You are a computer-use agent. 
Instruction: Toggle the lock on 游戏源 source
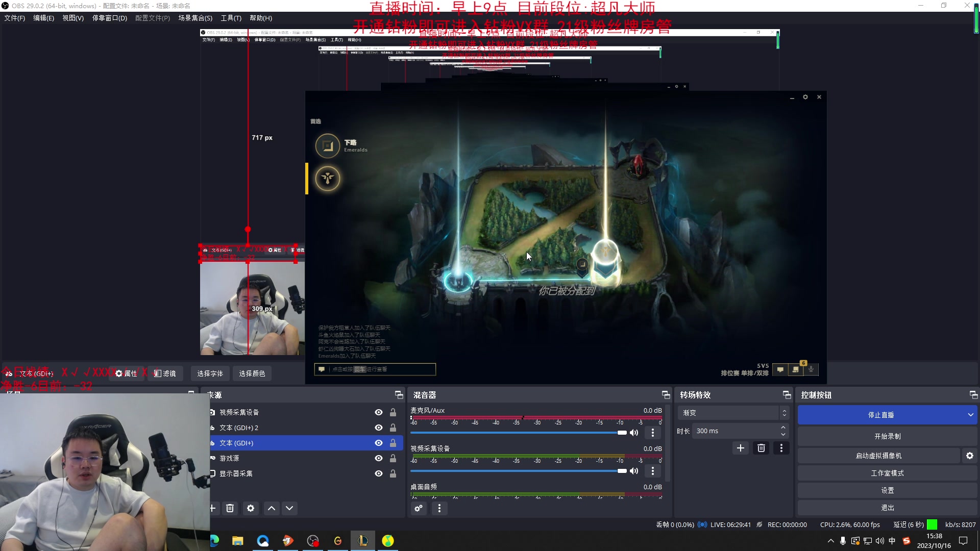point(393,458)
